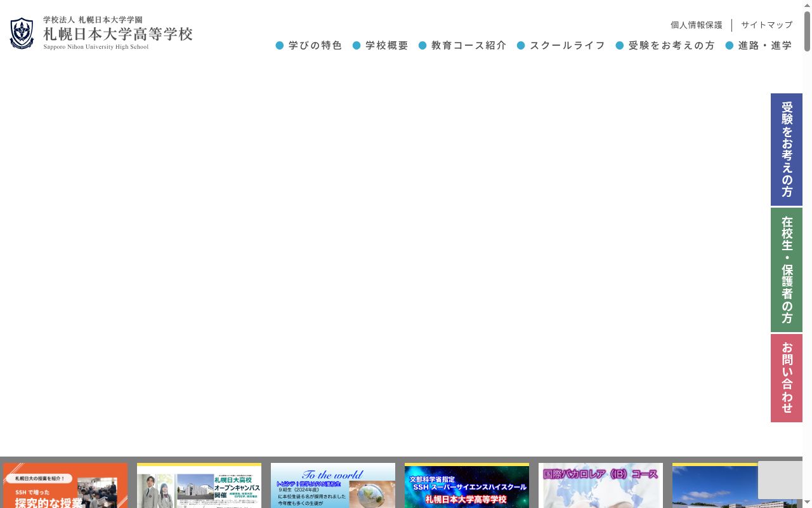The height and width of the screenshot is (508, 812).
Task: Click the red お問い合わせ side button
Action: point(787,378)
